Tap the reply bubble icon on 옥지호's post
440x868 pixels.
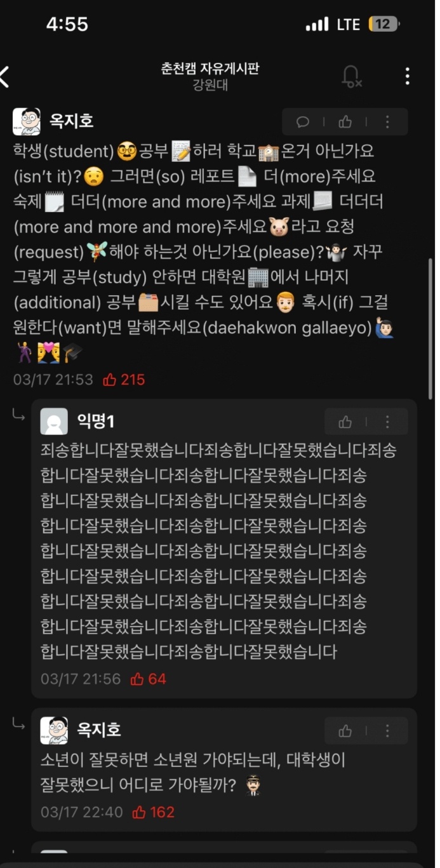click(x=303, y=122)
